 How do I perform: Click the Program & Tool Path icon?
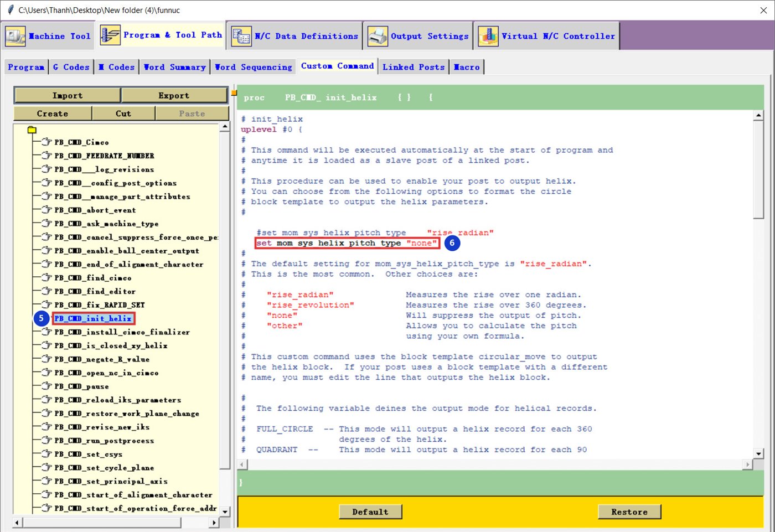110,35
